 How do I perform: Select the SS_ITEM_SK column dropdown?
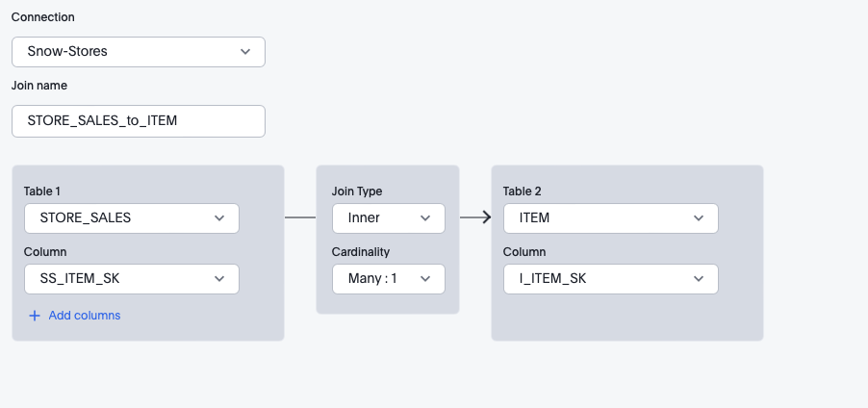pyautogui.click(x=131, y=279)
